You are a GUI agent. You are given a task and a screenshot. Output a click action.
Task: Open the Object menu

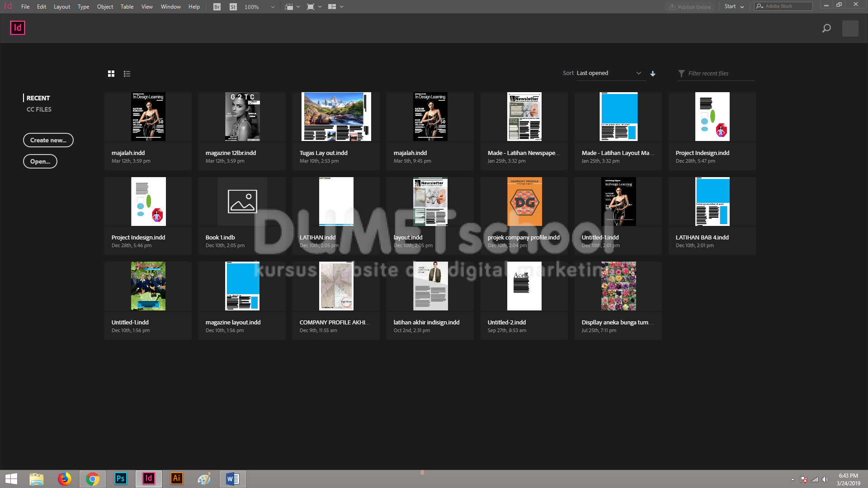click(105, 7)
